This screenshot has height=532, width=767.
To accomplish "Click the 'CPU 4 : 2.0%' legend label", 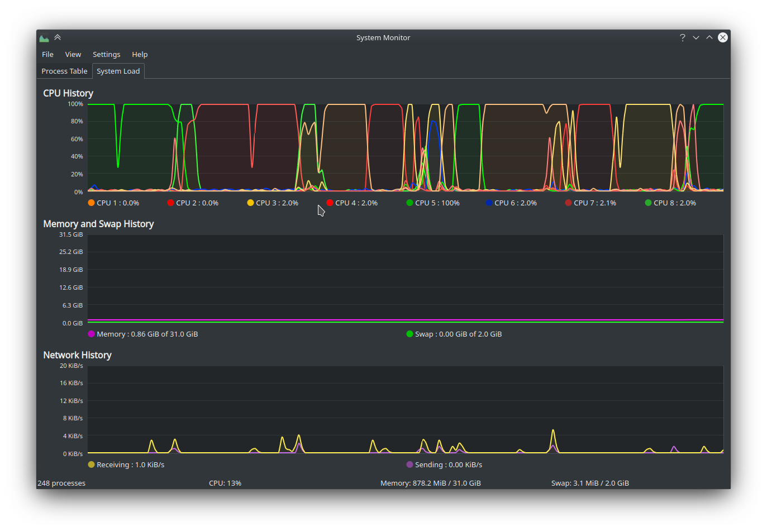I will [x=356, y=203].
